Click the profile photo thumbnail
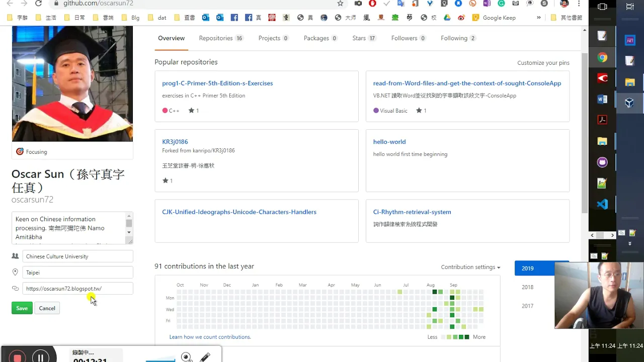644x362 pixels. 72,83
